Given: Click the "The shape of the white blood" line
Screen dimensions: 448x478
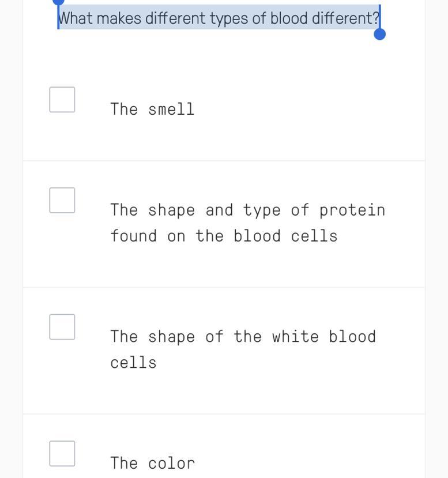Looking at the screenshot, I should [x=243, y=337].
